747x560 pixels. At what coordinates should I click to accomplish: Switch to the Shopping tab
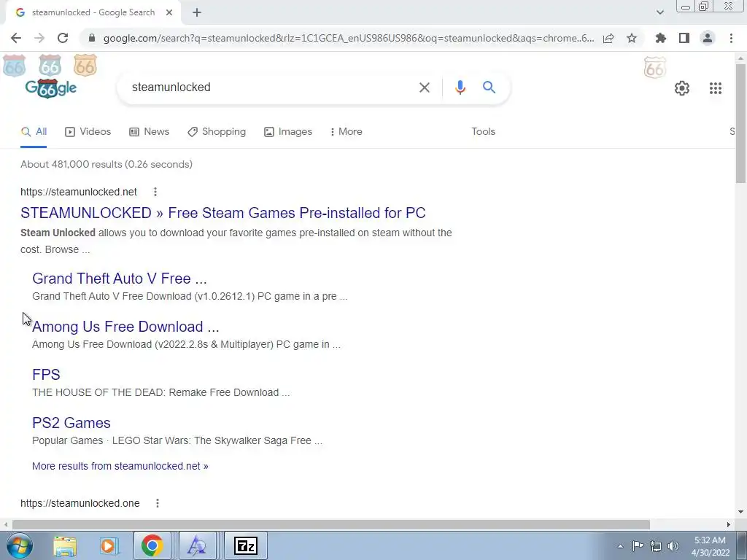[x=217, y=132]
